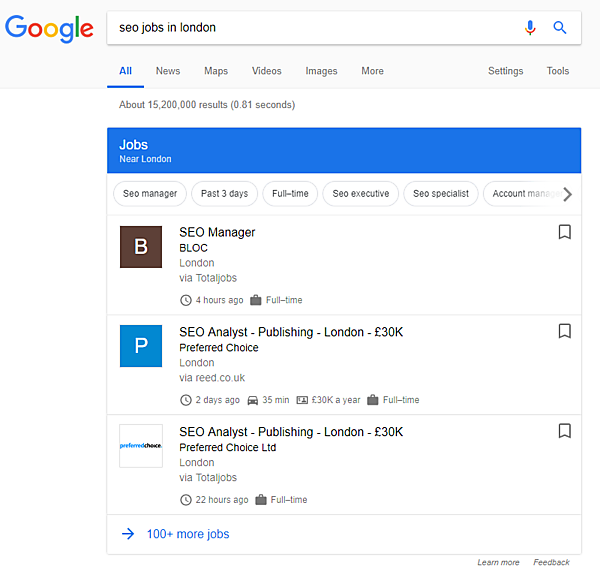Open the Maps tab
The height and width of the screenshot is (575, 600).
point(216,71)
